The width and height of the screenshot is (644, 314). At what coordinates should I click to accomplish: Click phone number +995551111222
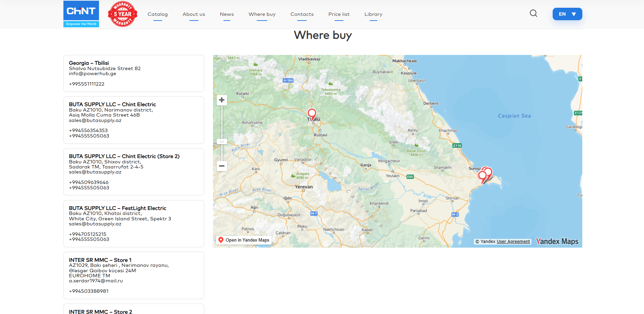pyautogui.click(x=87, y=84)
